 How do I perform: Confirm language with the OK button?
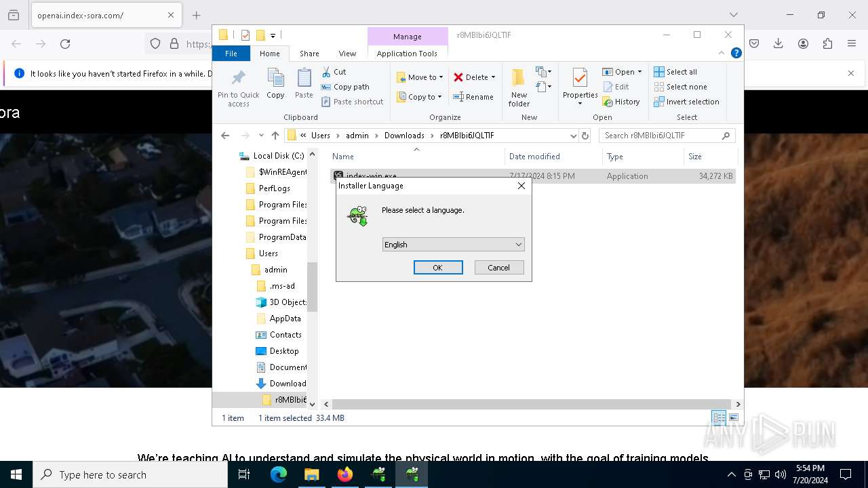[x=438, y=268]
